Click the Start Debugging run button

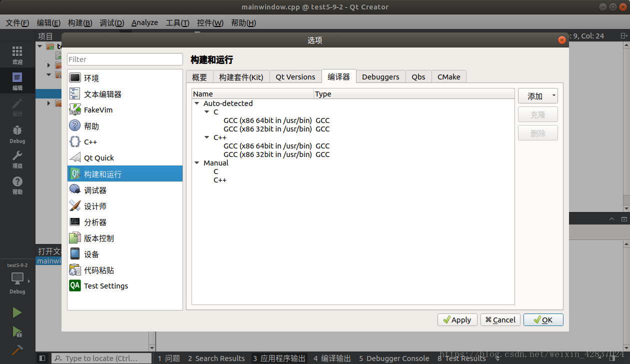pyautogui.click(x=17, y=331)
